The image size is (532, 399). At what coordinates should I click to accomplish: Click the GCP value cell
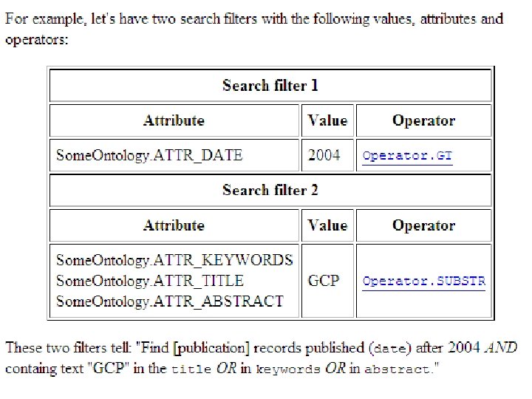(x=324, y=282)
